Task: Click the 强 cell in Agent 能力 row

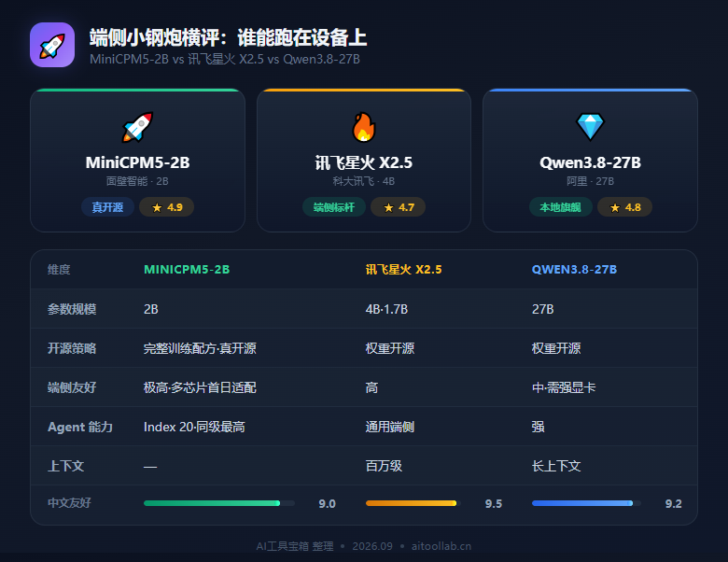Action: pyautogui.click(x=539, y=427)
